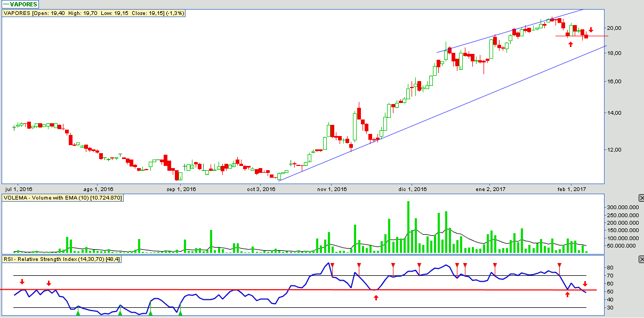Click the RSI axis value 50
This screenshot has width=644, height=318.
(x=610, y=292)
